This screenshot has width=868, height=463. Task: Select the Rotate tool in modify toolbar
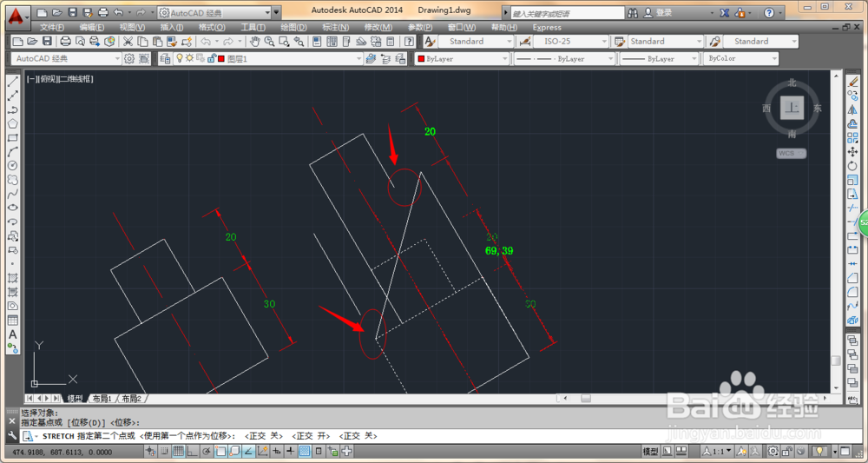pyautogui.click(x=852, y=166)
